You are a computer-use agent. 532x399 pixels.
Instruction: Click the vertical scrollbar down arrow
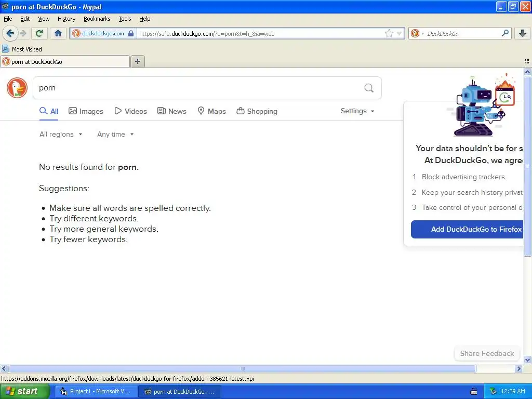coord(527,360)
